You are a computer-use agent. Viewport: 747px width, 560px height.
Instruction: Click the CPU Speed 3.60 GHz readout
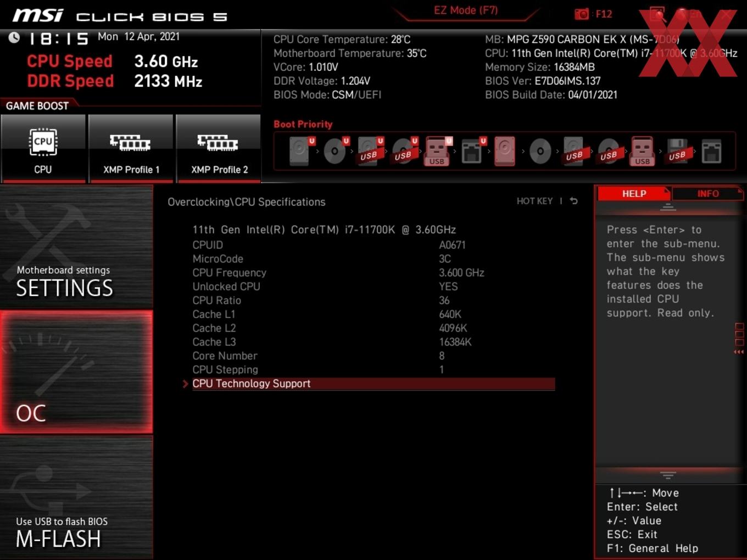(113, 61)
